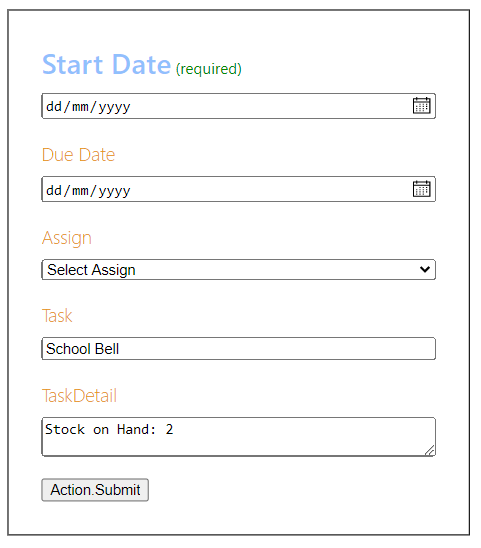Click the green (required) text
The height and width of the screenshot is (548, 481).
(x=209, y=69)
